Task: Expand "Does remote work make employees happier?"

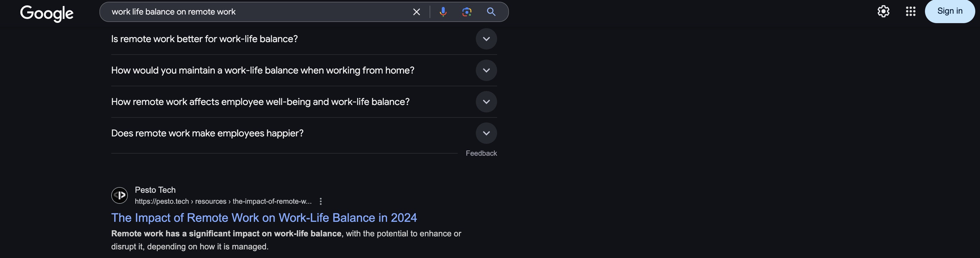Action: pos(486,133)
